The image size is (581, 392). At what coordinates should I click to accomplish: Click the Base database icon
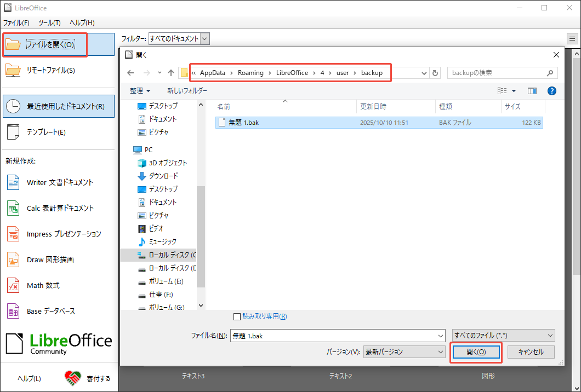pyautogui.click(x=13, y=312)
